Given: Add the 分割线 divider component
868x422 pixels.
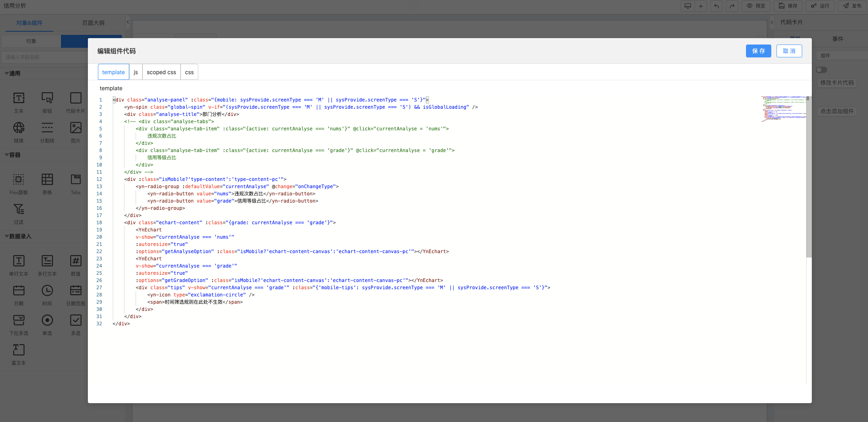Looking at the screenshot, I should (x=47, y=132).
